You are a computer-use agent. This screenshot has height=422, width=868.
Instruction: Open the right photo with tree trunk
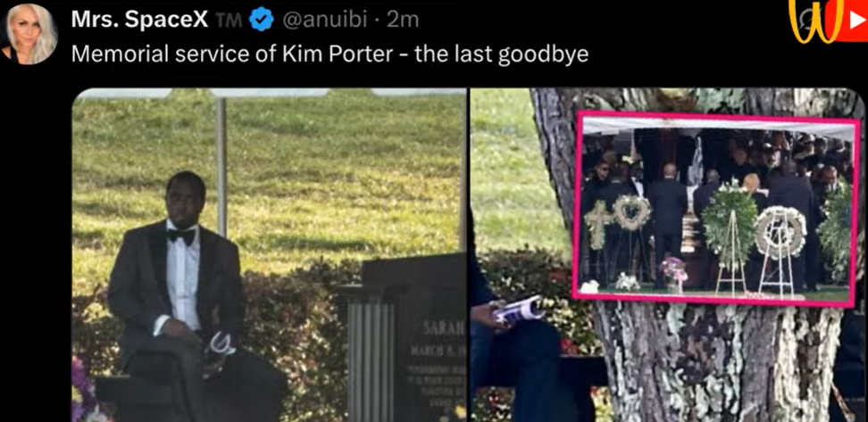click(667, 255)
